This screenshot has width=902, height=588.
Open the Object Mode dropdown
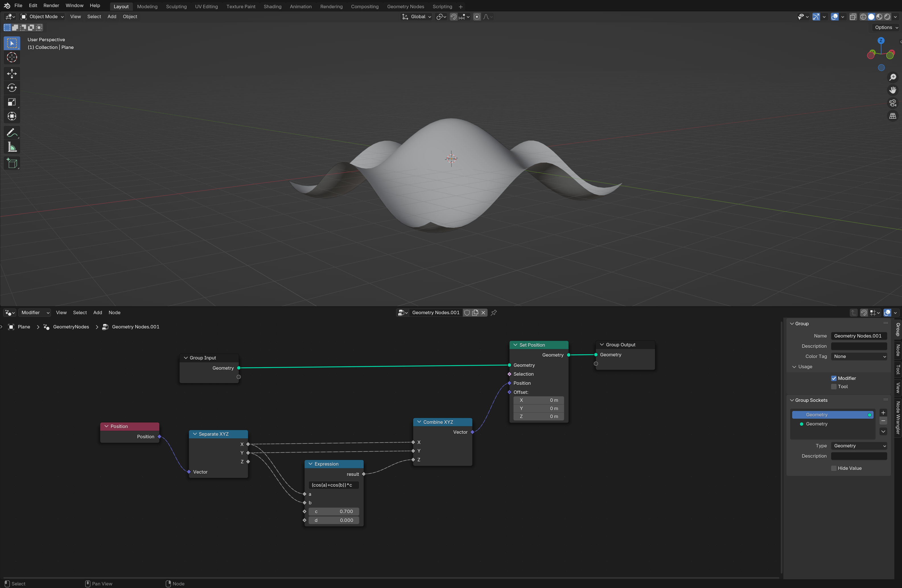[42, 17]
